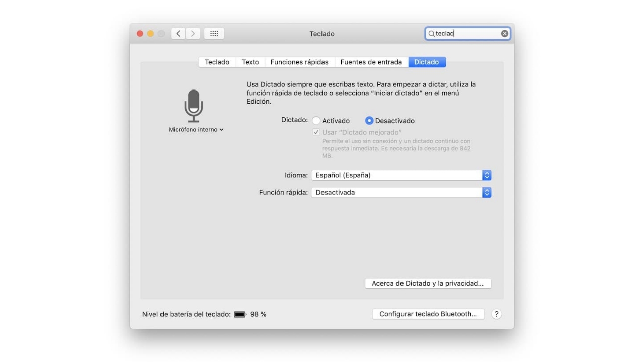The height and width of the screenshot is (362, 644).
Task: Click the "98 %" battery percentage text
Action: pos(258,314)
